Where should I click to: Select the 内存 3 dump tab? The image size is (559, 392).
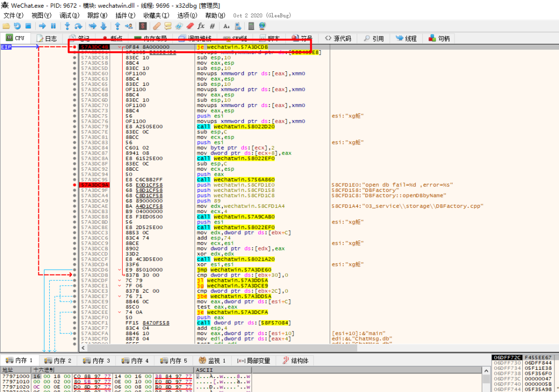pyautogui.click(x=96, y=360)
